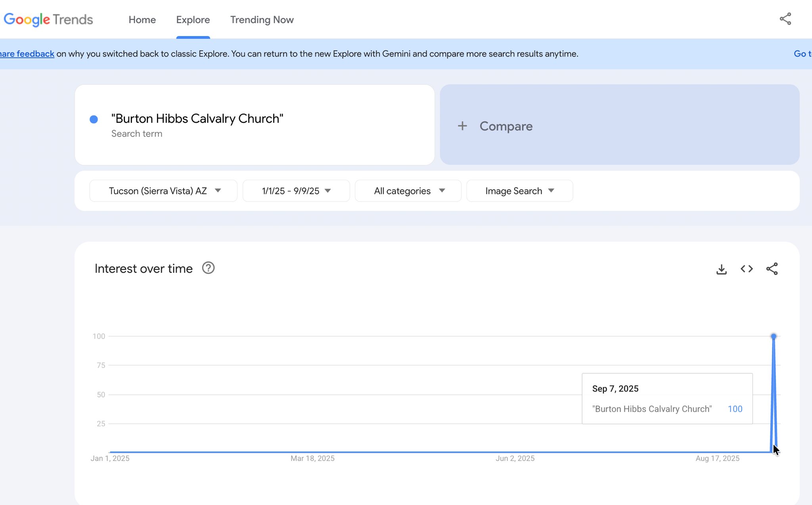Click the "Jun 2, 2025" axis label
812x505 pixels.
(515, 458)
